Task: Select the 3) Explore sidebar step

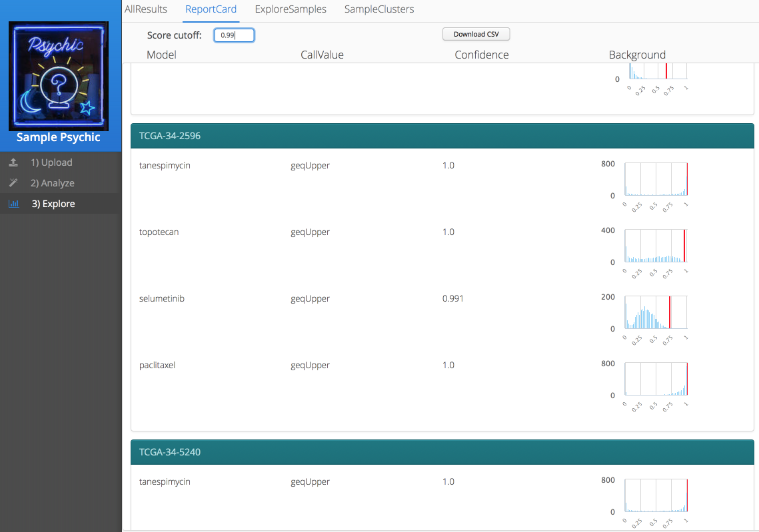Action: tap(53, 204)
